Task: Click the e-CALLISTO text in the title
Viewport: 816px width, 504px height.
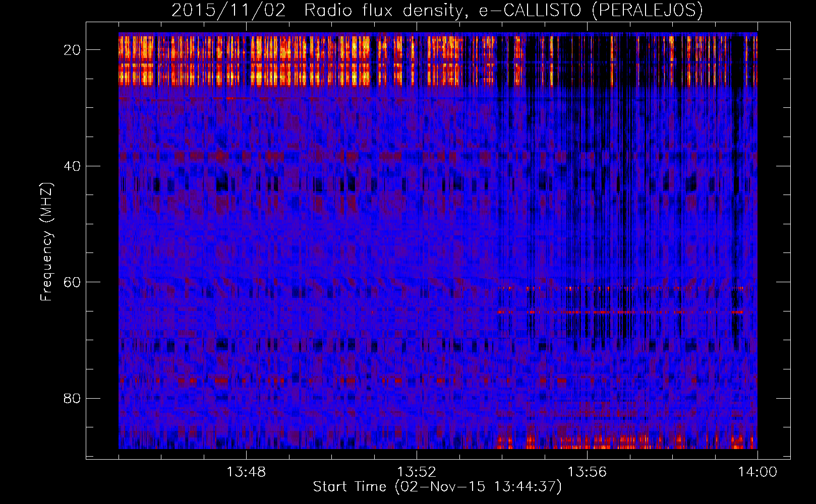Action: click(530, 10)
